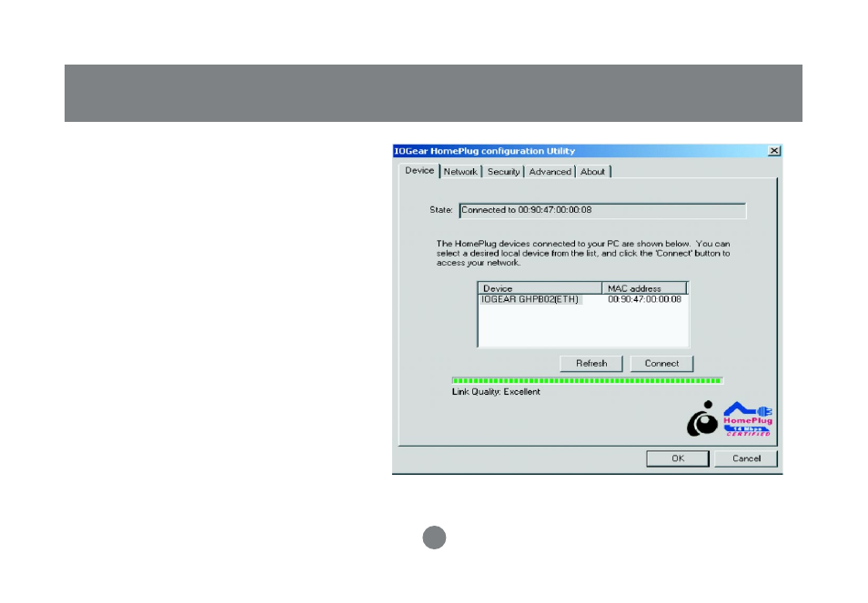Image resolution: width=868 pixels, height=603 pixels.
Task: Click the MAC address column header
Action: (x=644, y=288)
